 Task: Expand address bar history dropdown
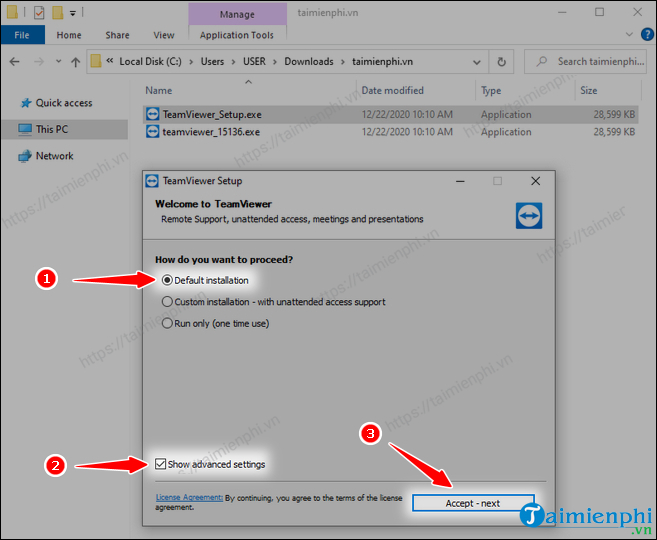477,62
